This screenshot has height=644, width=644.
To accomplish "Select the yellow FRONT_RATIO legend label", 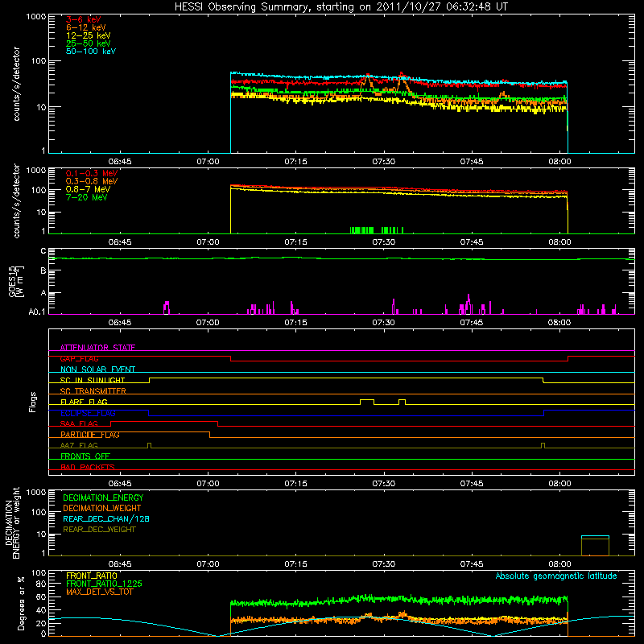I will (91, 576).
